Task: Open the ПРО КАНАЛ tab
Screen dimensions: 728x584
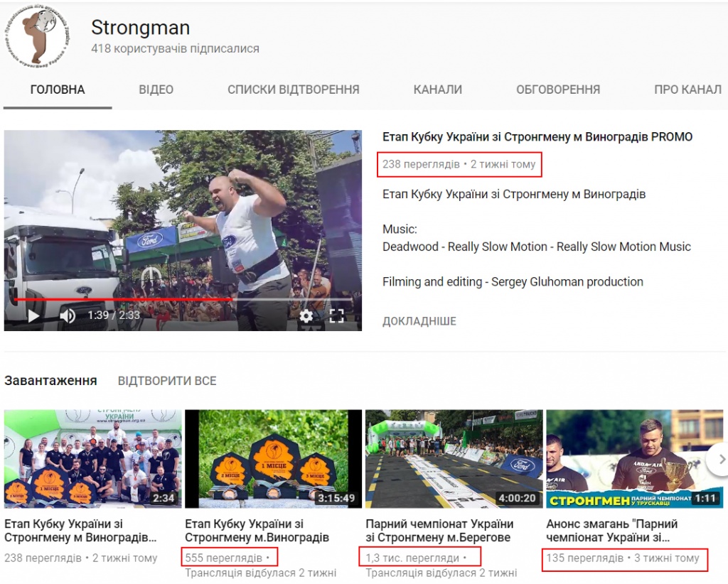Action: click(x=687, y=90)
